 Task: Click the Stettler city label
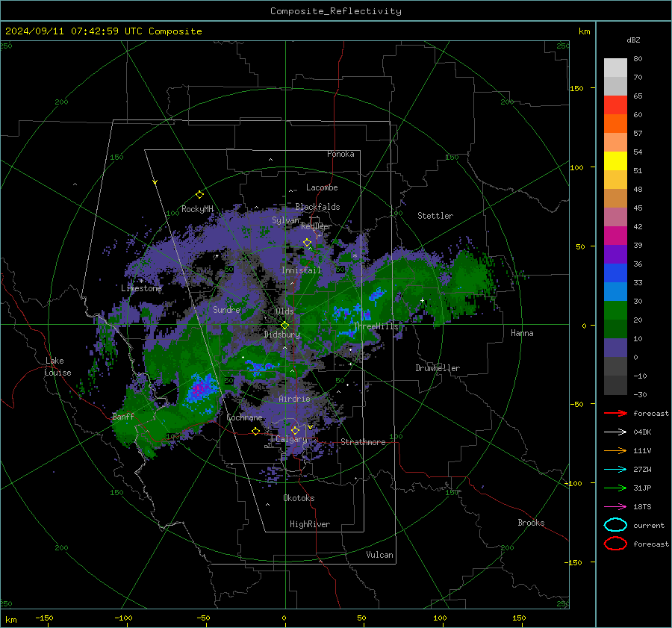point(435,216)
